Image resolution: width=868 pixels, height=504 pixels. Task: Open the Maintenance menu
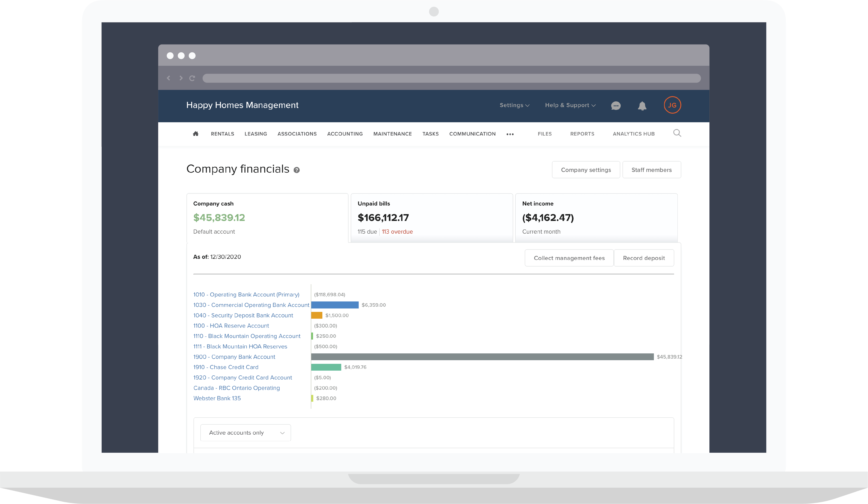click(393, 134)
